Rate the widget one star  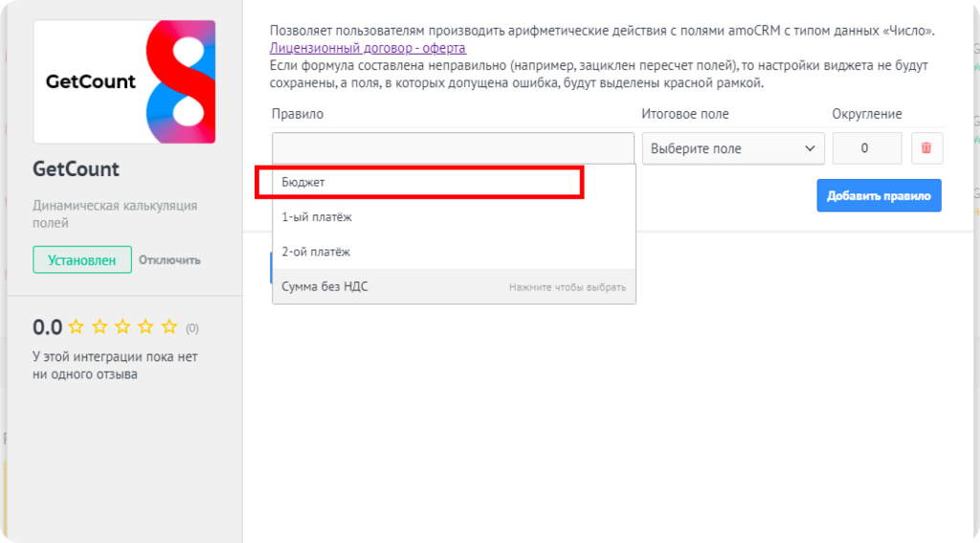[77, 328]
